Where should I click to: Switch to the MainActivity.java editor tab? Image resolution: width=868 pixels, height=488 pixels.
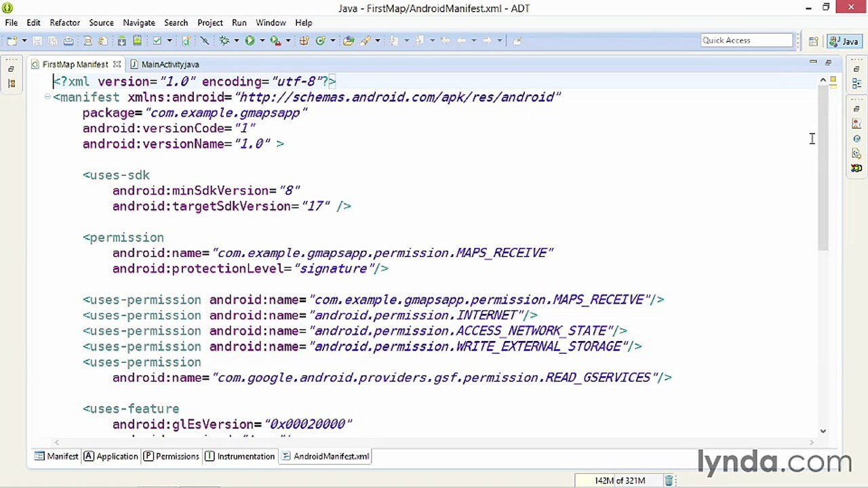165,64
